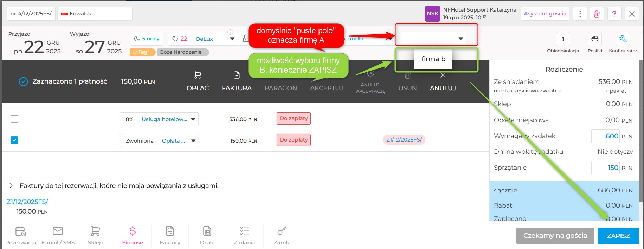Open help with the question mark icon

[614, 14]
